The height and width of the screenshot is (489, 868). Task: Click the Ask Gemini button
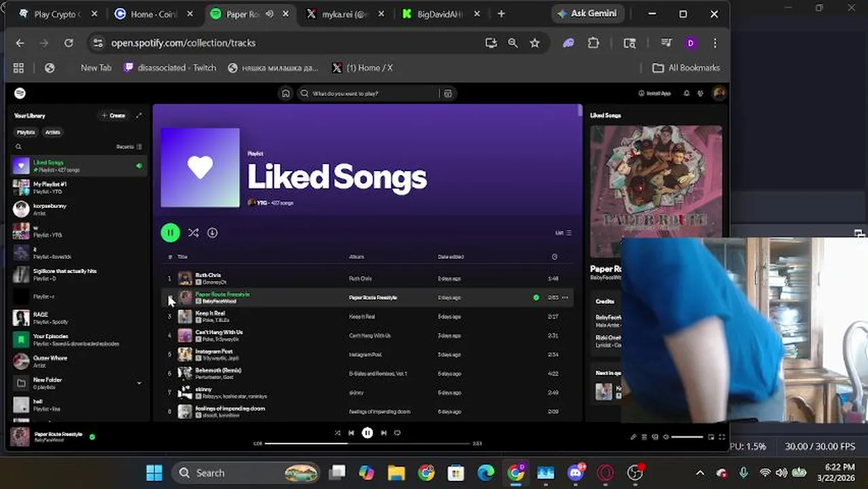[x=587, y=14]
